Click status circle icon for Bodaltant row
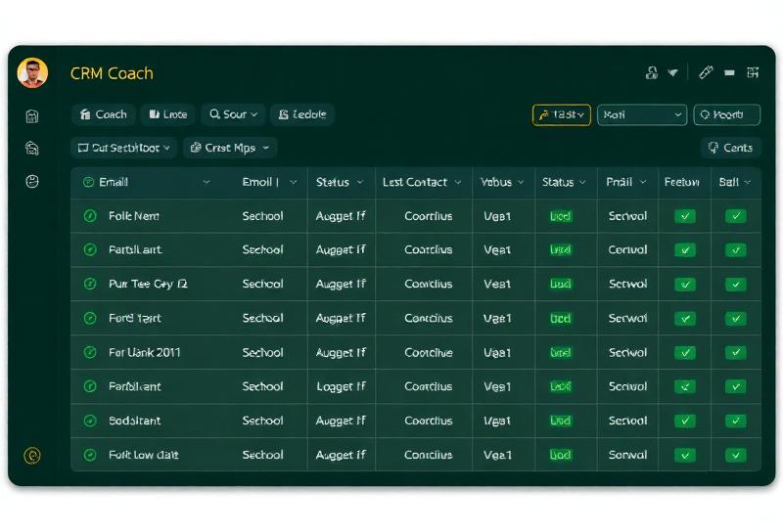 90,421
